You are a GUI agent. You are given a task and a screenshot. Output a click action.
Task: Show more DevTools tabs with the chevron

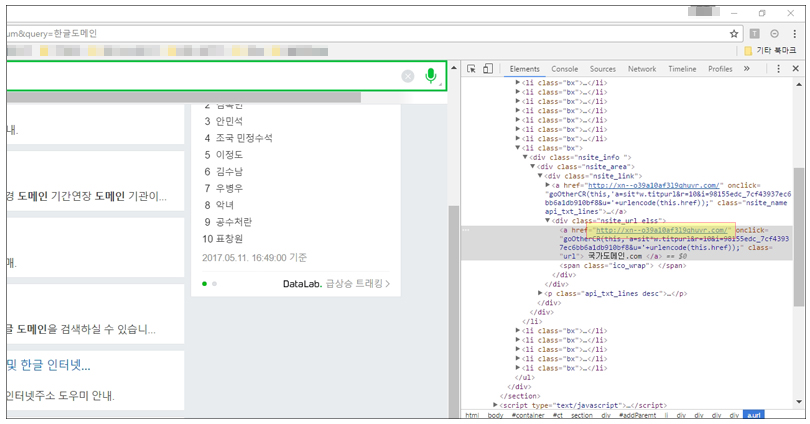746,69
